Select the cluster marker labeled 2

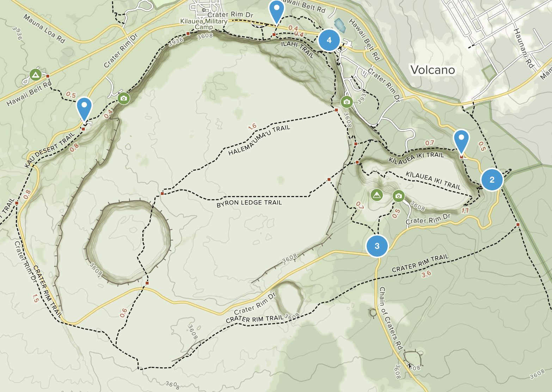pos(492,179)
